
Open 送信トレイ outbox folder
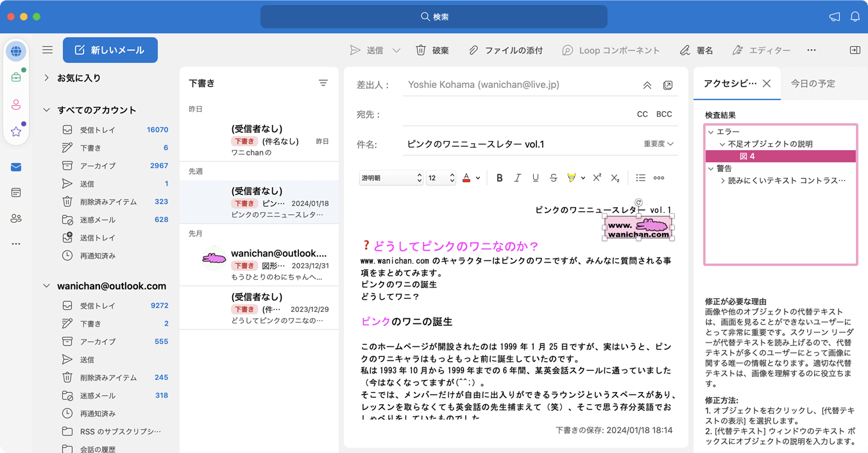coord(114,237)
